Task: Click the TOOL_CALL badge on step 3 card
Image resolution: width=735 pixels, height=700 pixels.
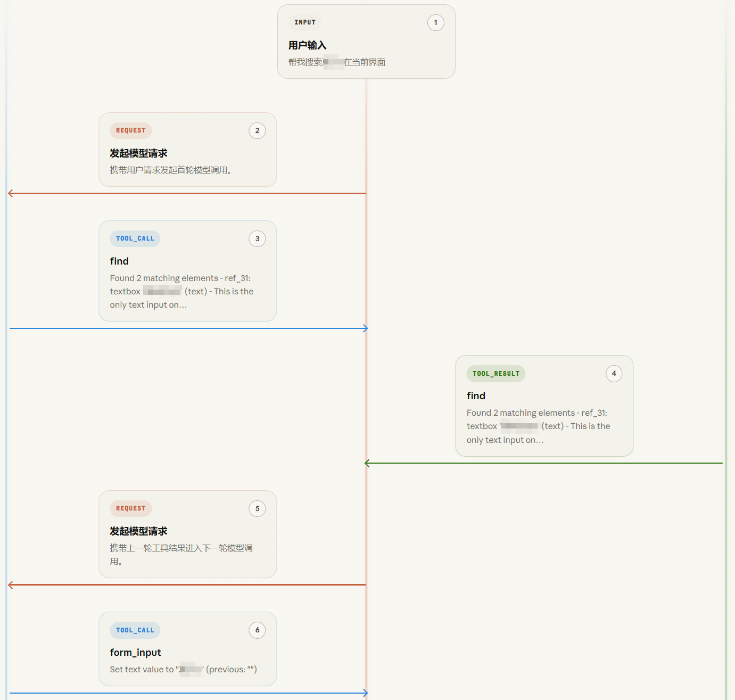Action: [135, 238]
